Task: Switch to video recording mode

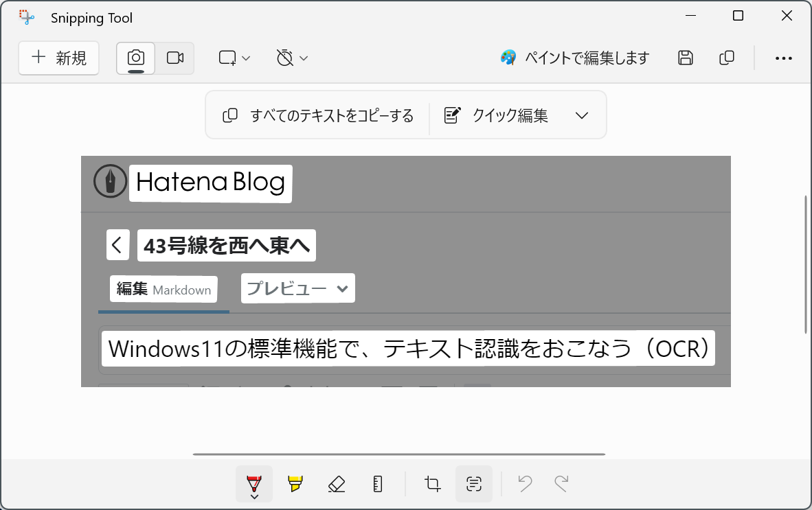Action: click(175, 58)
